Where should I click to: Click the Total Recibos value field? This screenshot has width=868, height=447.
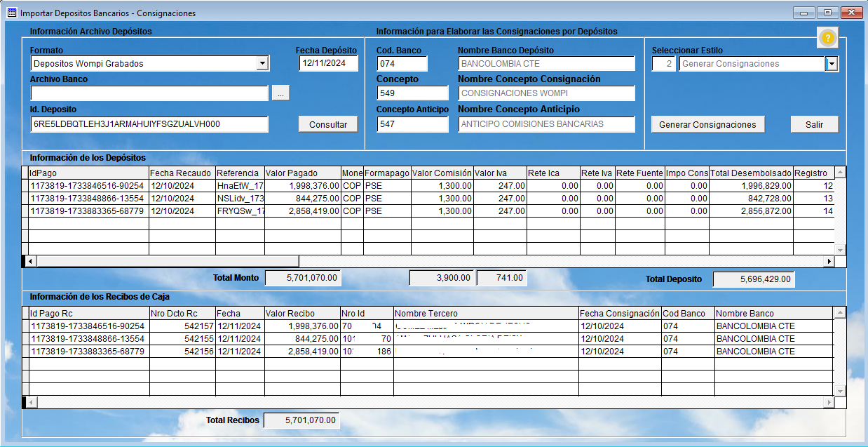click(301, 420)
